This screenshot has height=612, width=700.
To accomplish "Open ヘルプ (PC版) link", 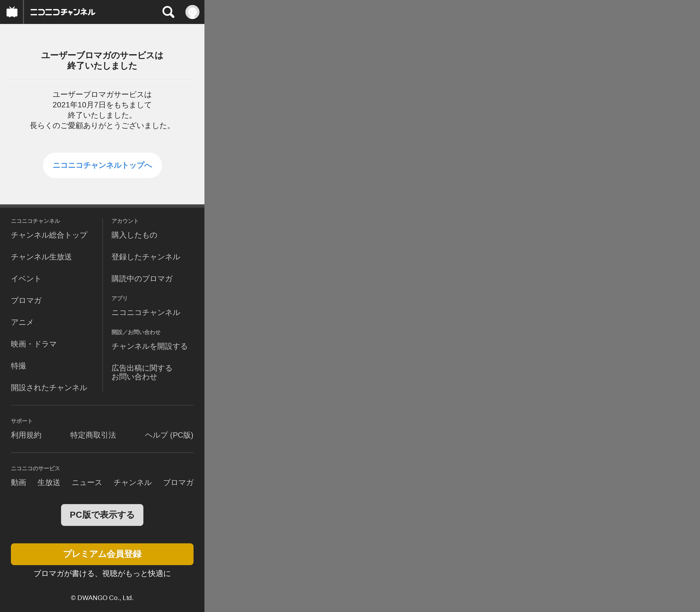I will click(x=169, y=435).
